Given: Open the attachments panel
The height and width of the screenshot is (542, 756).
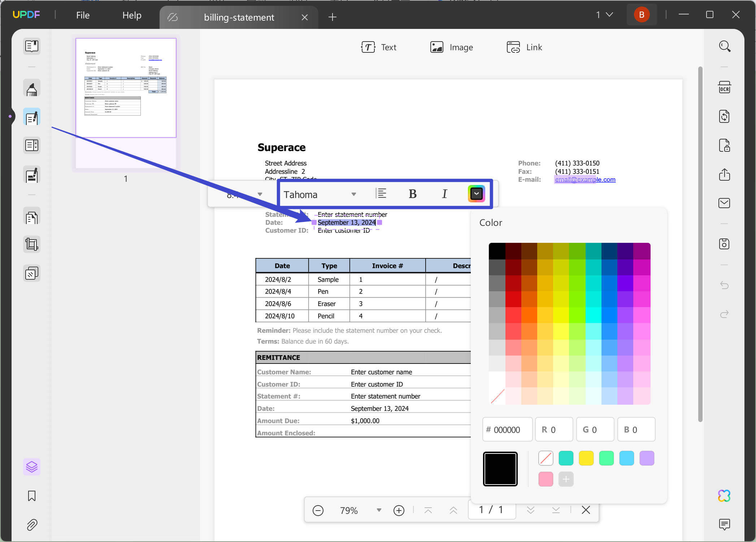Looking at the screenshot, I should pyautogui.click(x=32, y=525).
